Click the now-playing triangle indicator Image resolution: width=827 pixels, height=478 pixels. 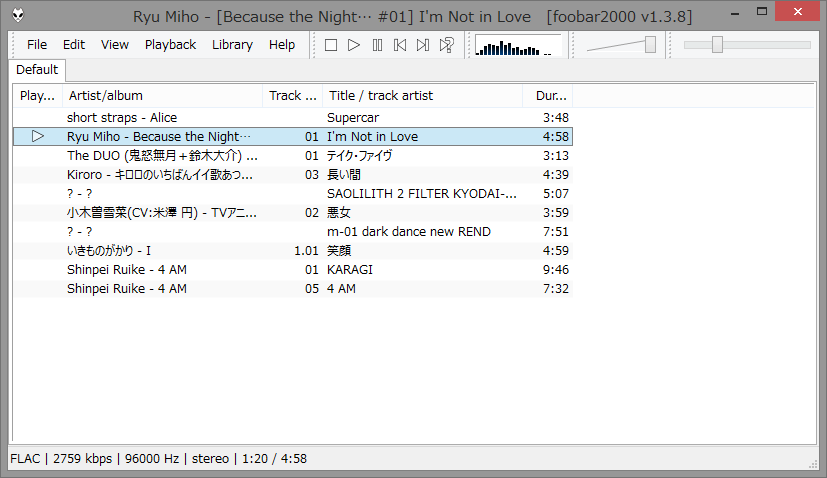pyautogui.click(x=37, y=136)
